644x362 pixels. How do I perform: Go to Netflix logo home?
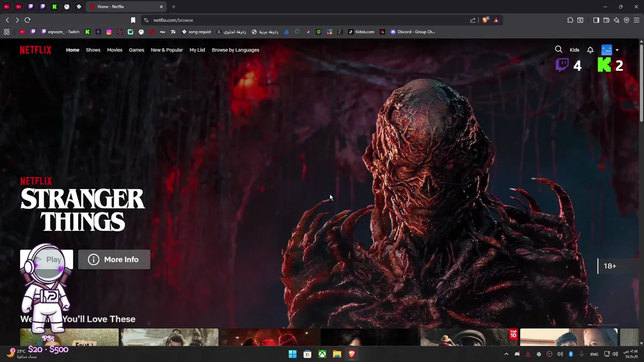[35, 50]
